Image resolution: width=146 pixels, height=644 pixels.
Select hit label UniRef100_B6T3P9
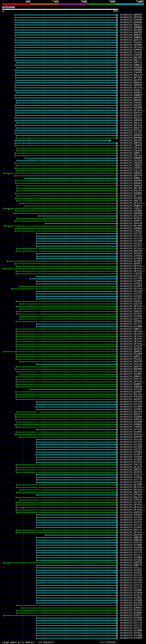(x=131, y=77)
